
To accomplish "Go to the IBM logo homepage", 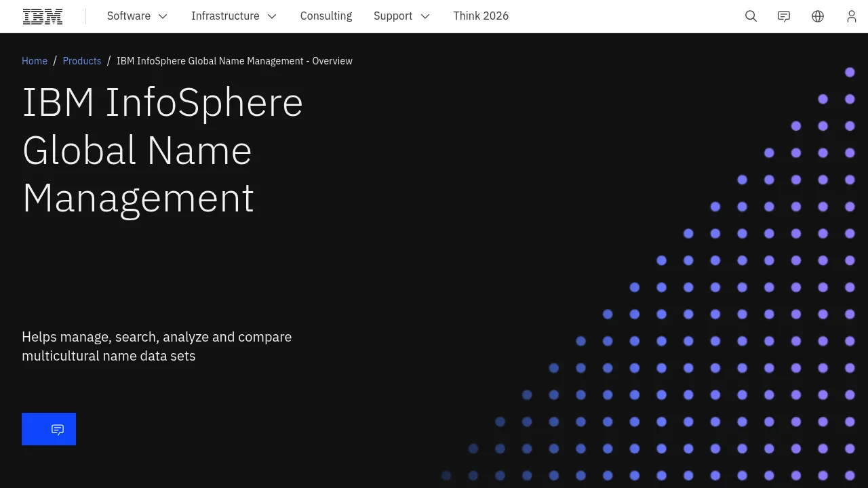I will click(43, 16).
